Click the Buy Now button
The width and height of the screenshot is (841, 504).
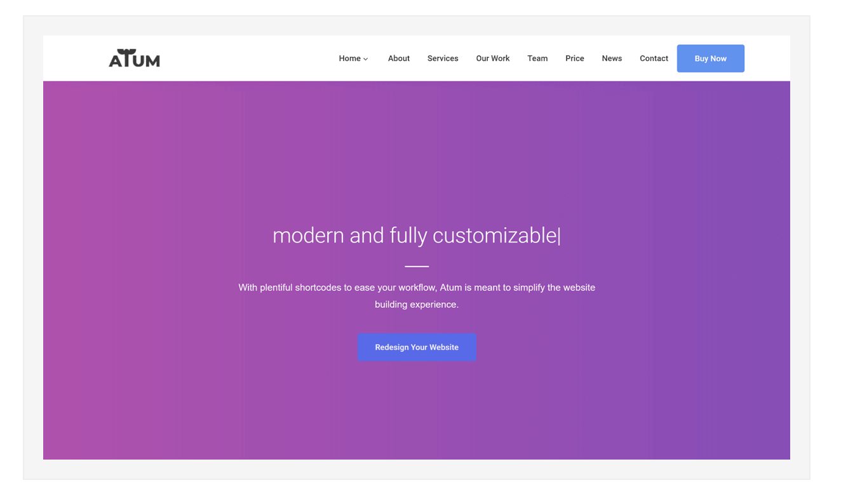(710, 58)
